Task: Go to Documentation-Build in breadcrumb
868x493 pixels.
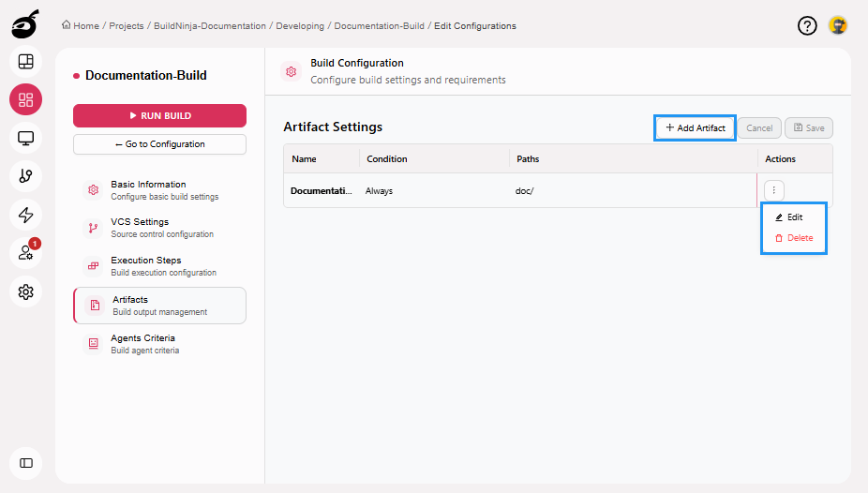Action: (380, 25)
